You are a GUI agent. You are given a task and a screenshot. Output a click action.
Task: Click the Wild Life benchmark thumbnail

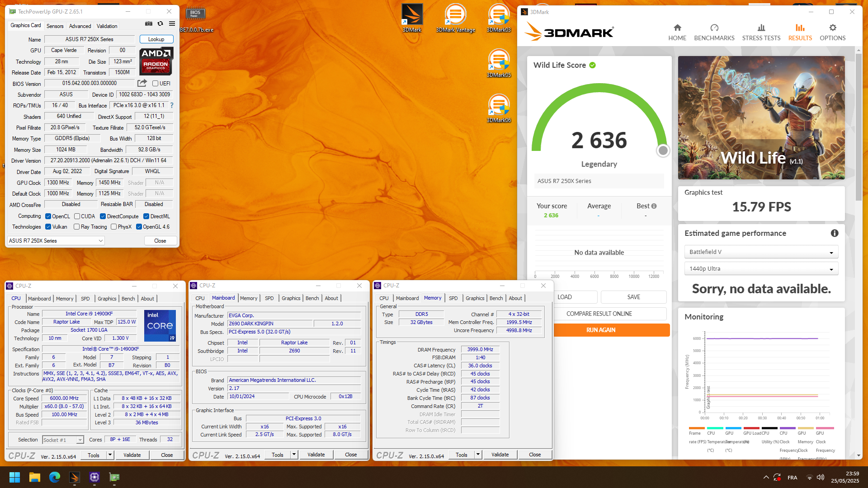pyautogui.click(x=761, y=117)
